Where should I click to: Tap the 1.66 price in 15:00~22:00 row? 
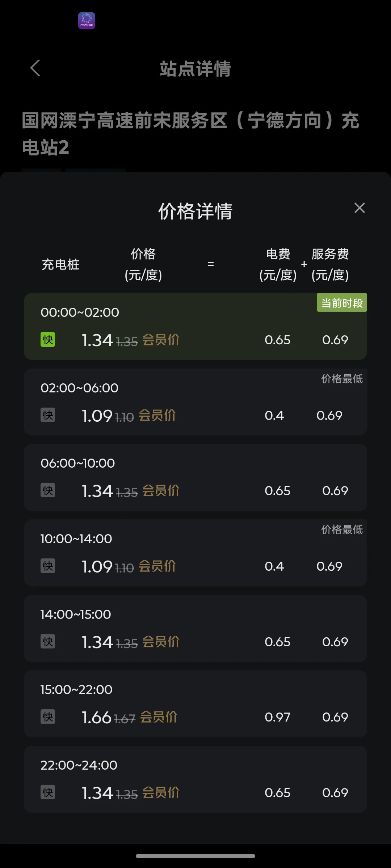[x=97, y=718]
